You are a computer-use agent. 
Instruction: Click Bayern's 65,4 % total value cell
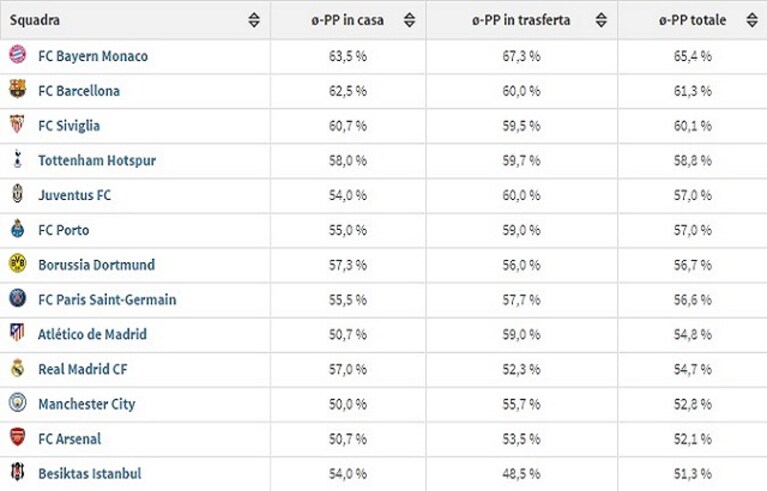693,56
